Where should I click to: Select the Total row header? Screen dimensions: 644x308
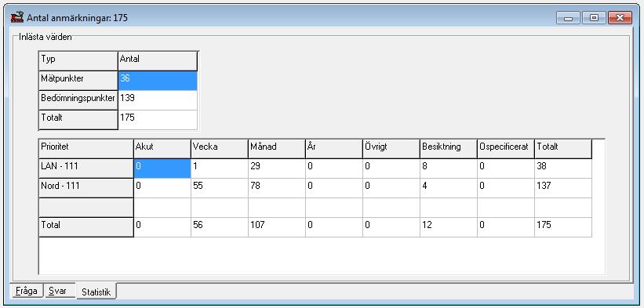(86, 227)
